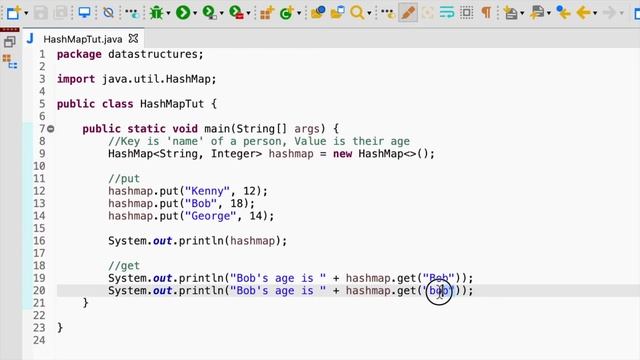
Task: Open the New Java Class dropdown arrow
Action: [299, 13]
